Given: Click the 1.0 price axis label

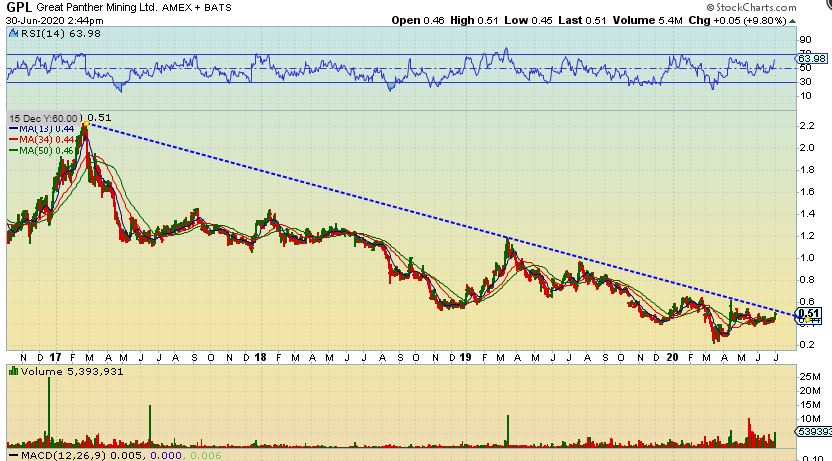Looking at the screenshot, I should [x=807, y=258].
